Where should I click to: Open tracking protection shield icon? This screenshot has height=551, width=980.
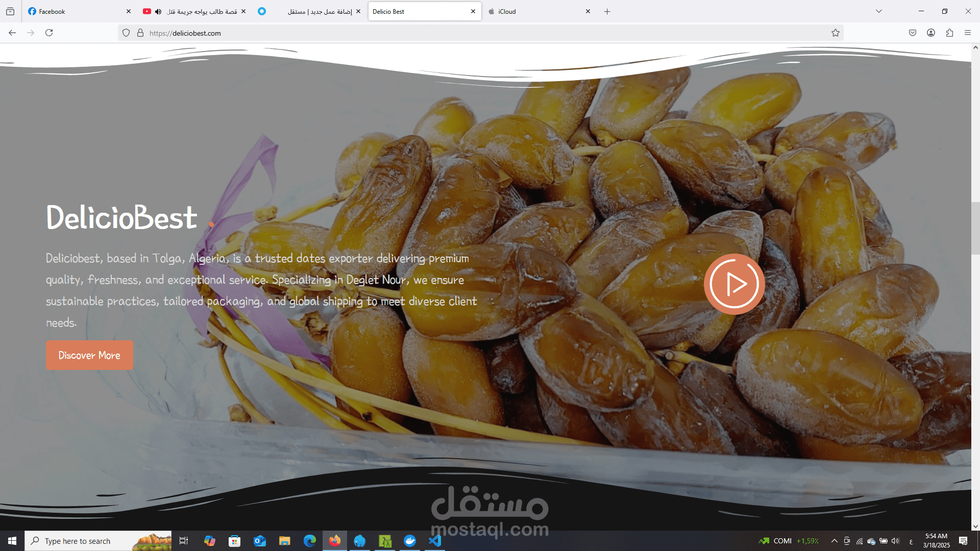click(x=126, y=33)
